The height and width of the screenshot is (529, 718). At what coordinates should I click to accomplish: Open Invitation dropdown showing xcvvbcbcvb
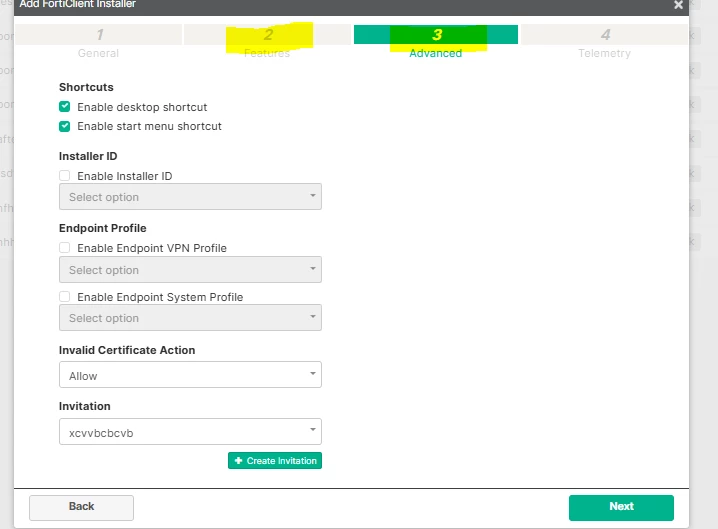tap(190, 431)
